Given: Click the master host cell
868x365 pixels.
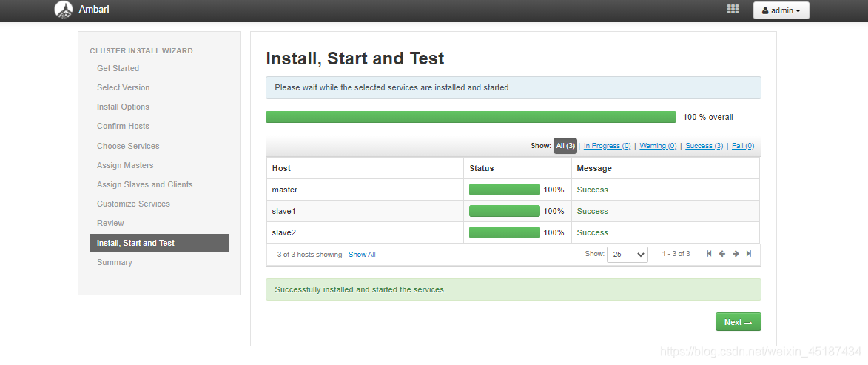Looking at the screenshot, I should (365, 190).
